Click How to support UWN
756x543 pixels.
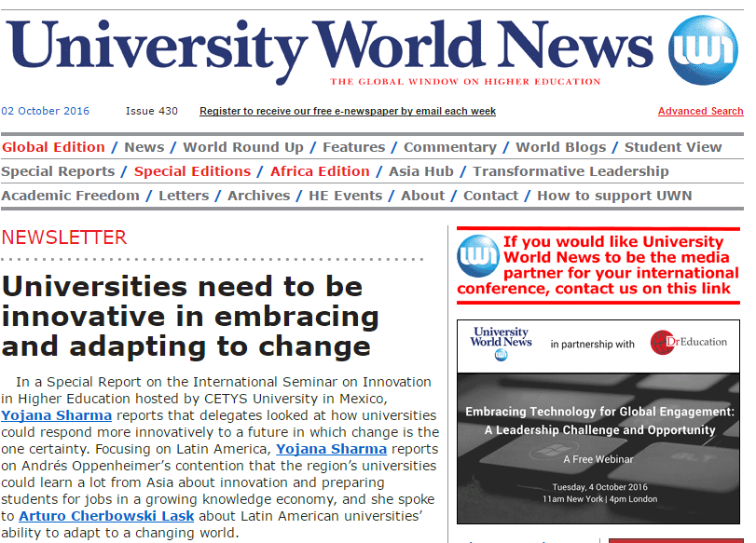pyautogui.click(x=614, y=196)
